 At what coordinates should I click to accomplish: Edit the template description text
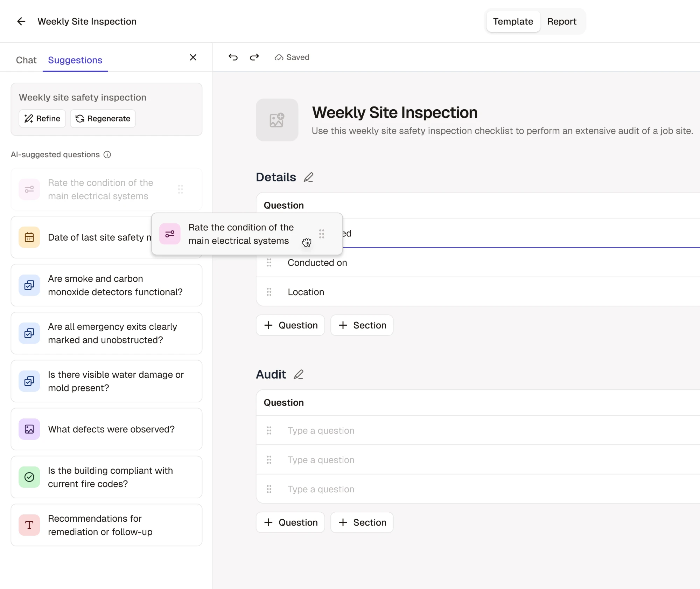[502, 131]
